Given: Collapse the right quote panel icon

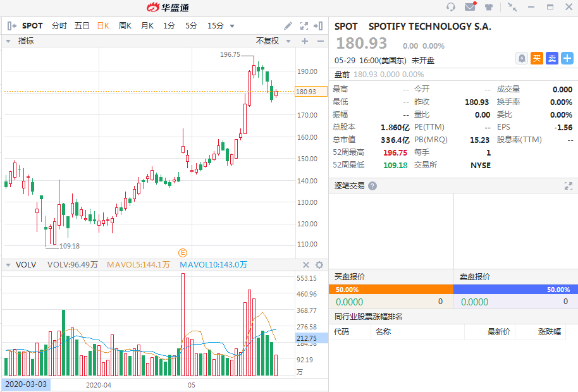Looking at the screenshot, I should [318, 26].
